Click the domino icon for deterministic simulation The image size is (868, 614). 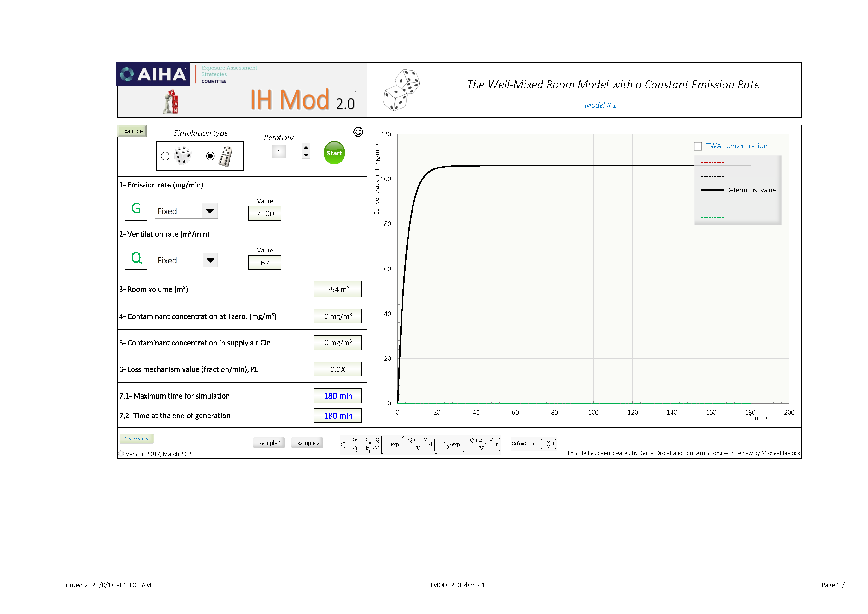tap(226, 156)
